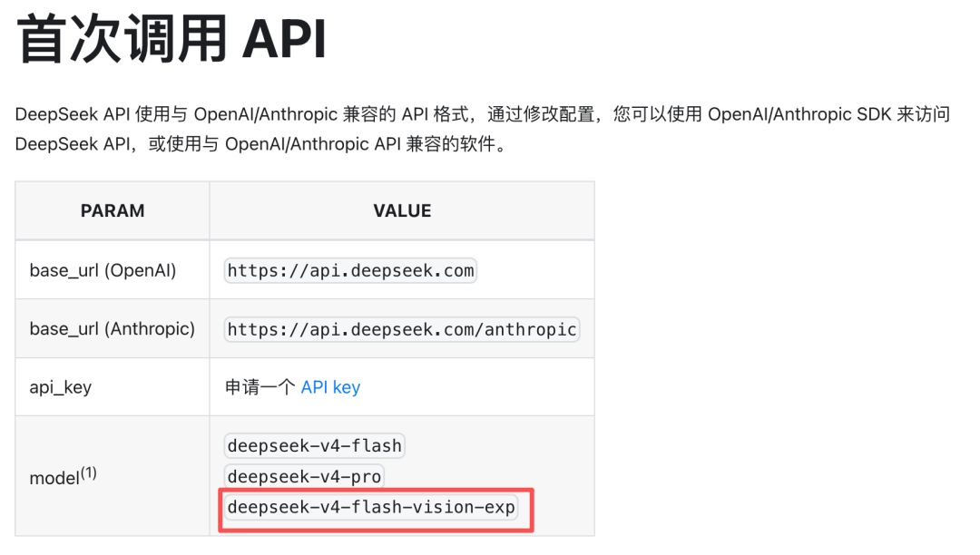980x555 pixels.
Task: Click the 首次调用 API page heading
Action: pyautogui.click(x=171, y=39)
